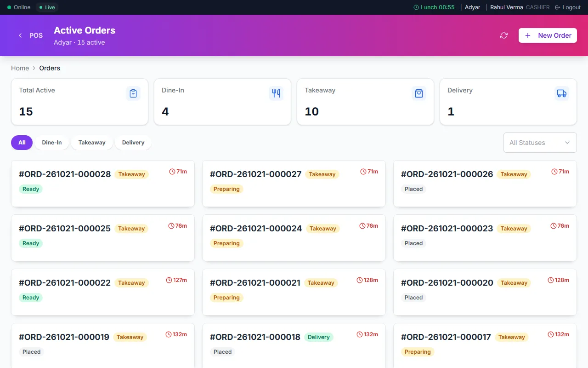Viewport: 588px width, 368px height.
Task: Select the Dine-In filter tab
Action: click(x=52, y=143)
